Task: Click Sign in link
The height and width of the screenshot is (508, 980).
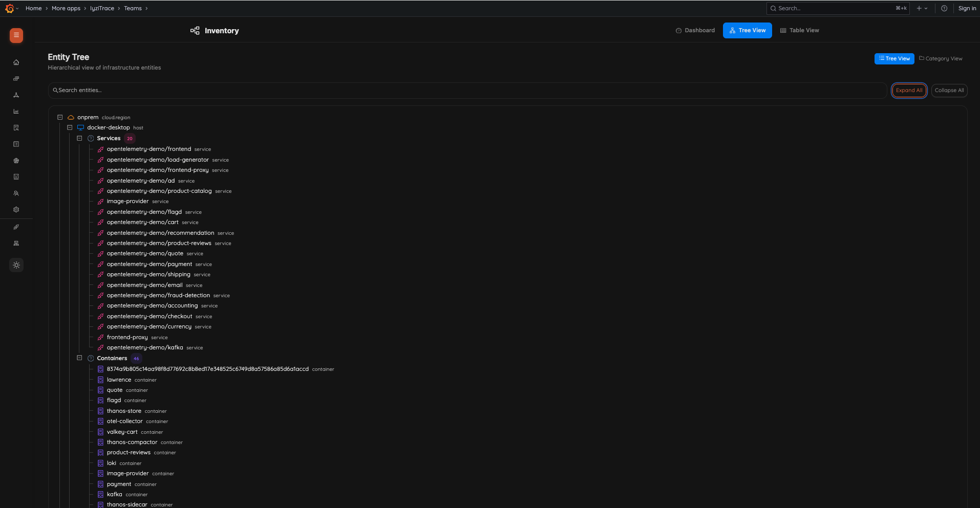Action: coord(967,8)
